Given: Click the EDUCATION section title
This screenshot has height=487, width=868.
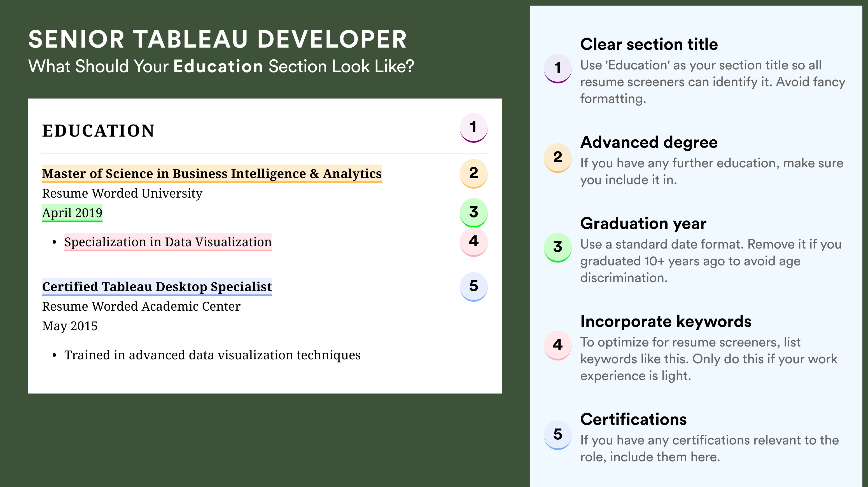Looking at the screenshot, I should 98,131.
